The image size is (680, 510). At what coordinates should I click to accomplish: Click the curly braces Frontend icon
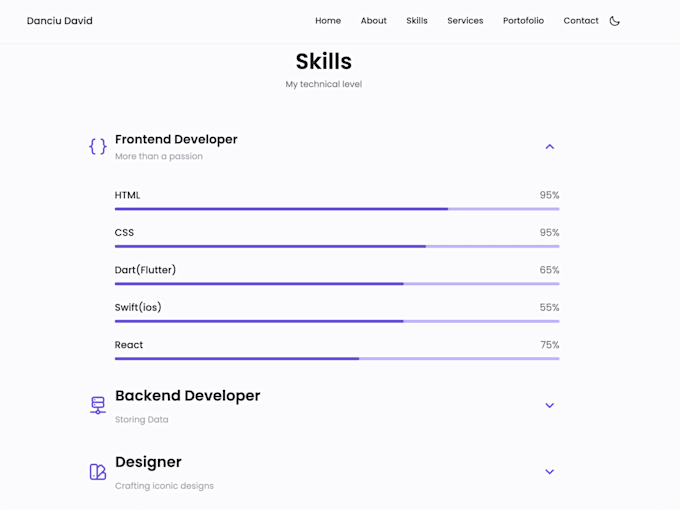pyautogui.click(x=98, y=147)
